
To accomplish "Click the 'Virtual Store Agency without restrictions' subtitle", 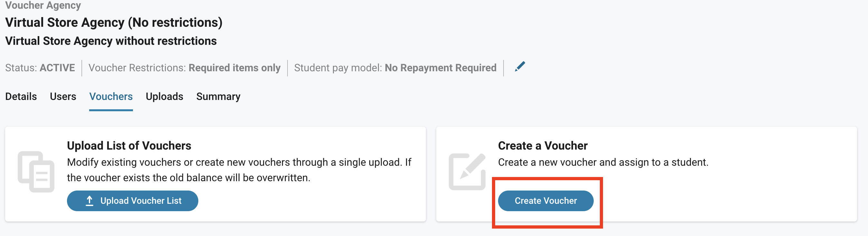I will [x=111, y=41].
